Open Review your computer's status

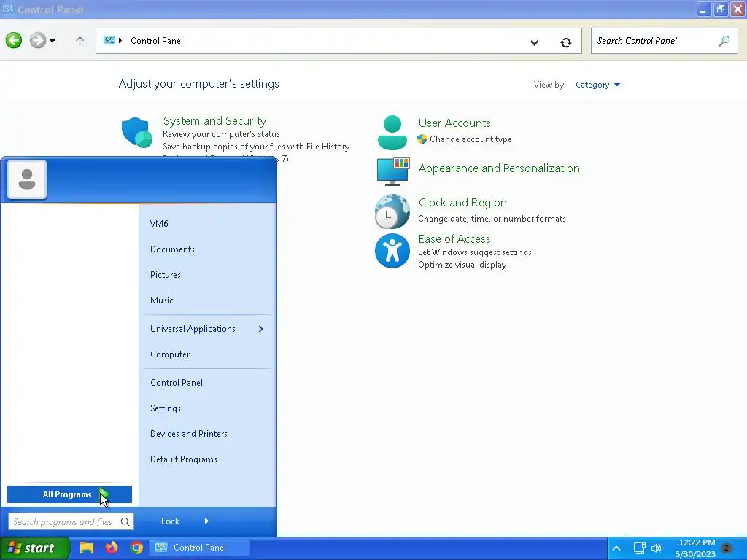tap(221, 134)
